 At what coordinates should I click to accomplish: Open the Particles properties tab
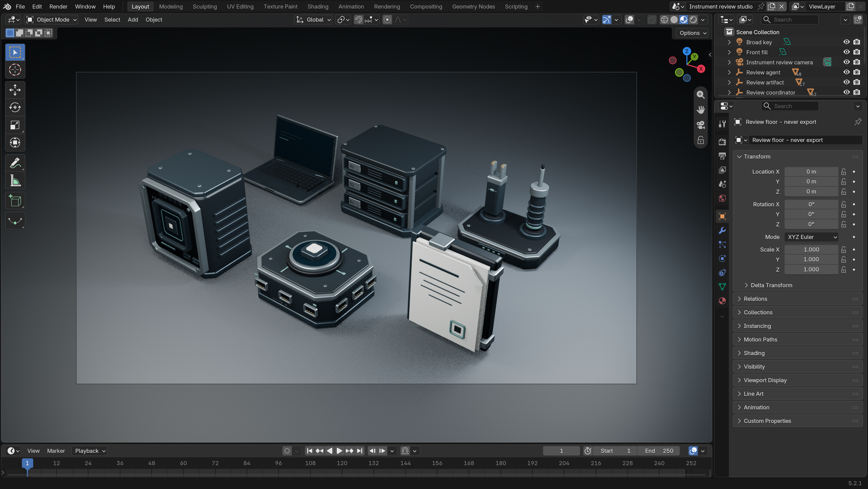[722, 245]
